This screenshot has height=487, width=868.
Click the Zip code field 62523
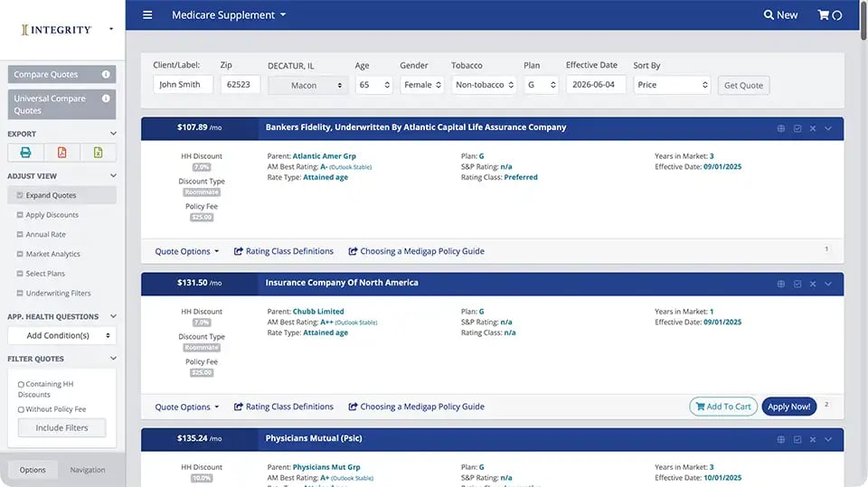click(241, 84)
